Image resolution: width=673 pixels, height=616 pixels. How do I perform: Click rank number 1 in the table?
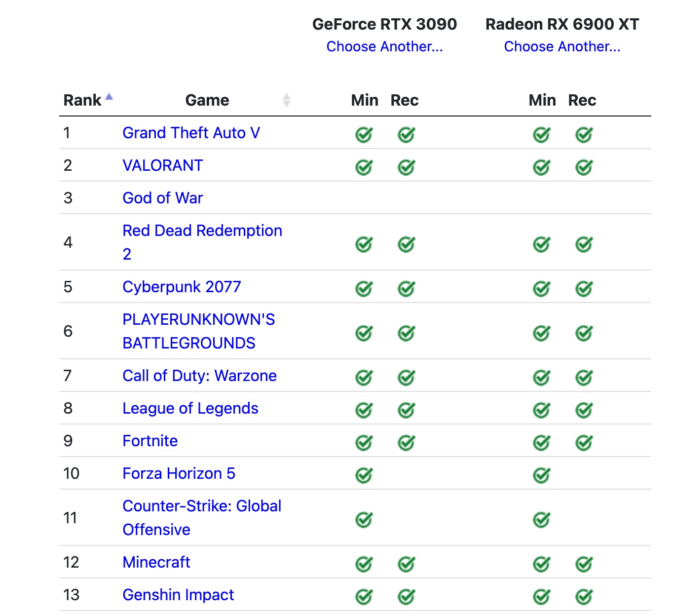(x=67, y=133)
